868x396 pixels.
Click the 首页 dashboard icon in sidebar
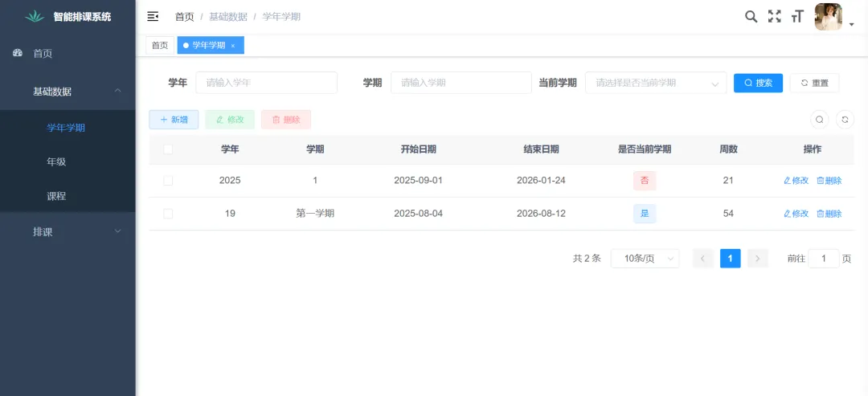[18, 53]
